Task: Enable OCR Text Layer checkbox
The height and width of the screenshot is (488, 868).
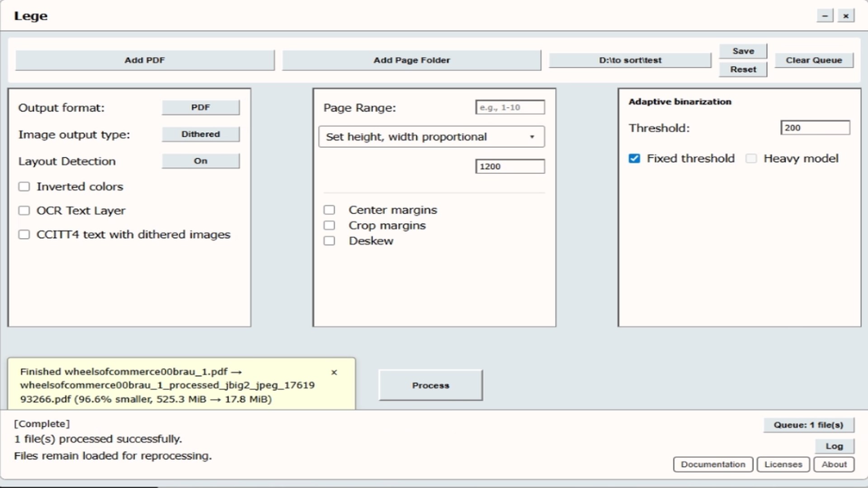Action: (24, 211)
